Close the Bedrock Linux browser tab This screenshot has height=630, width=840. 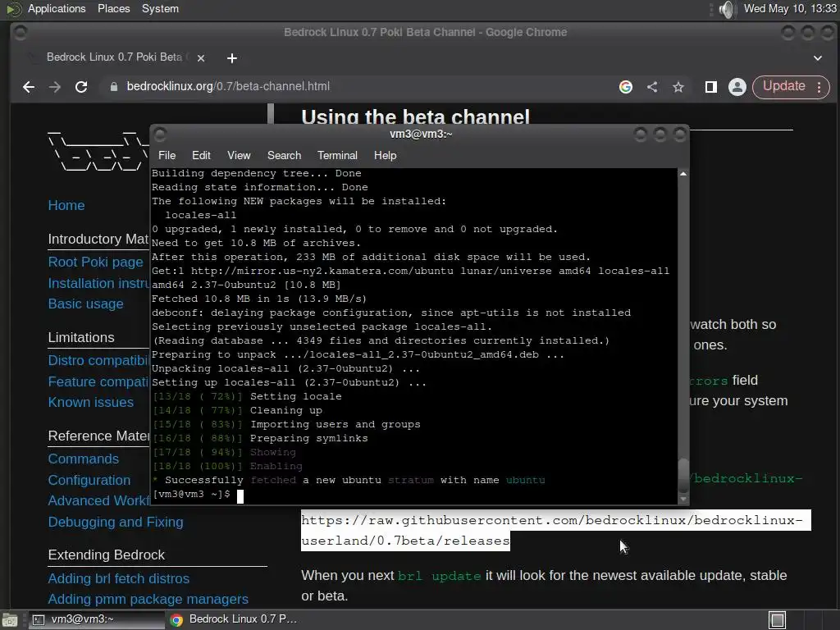click(x=201, y=58)
